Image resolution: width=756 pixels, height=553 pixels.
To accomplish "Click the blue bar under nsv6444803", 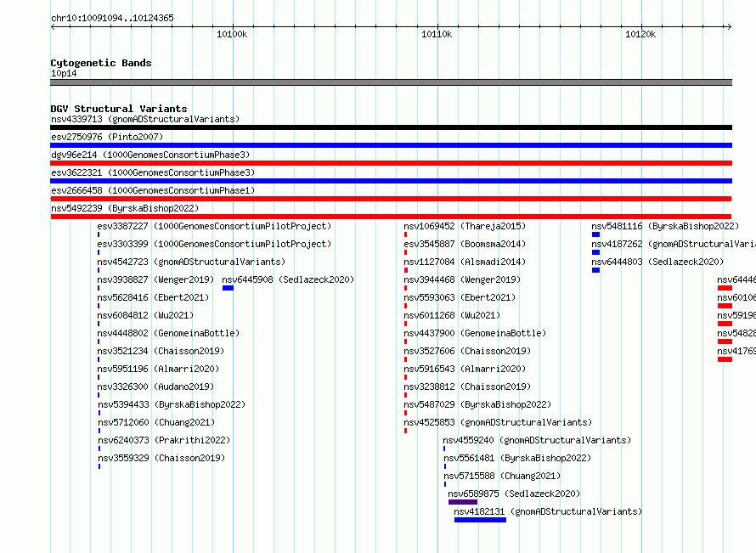I will (x=596, y=270).
